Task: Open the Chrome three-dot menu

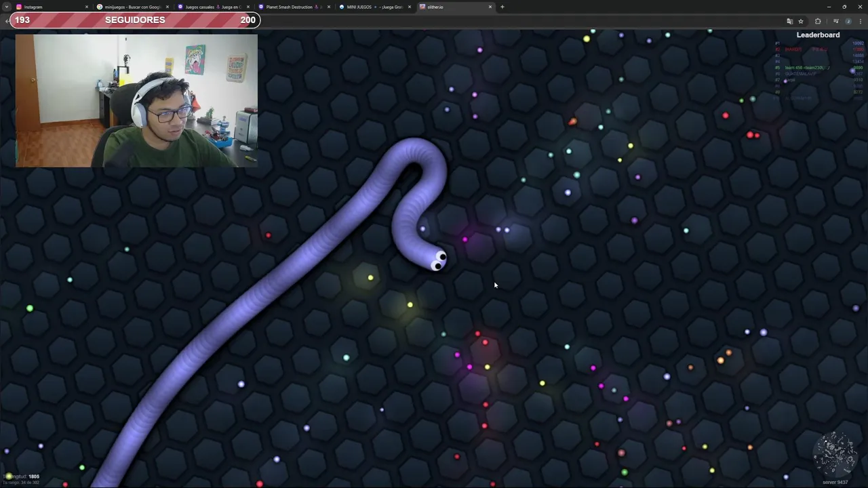Action: click(860, 21)
